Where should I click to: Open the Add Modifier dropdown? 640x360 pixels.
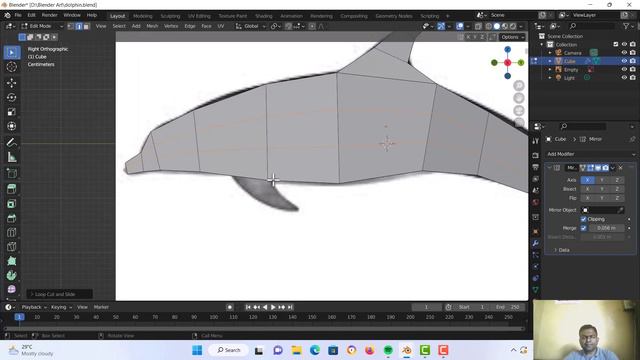pyautogui.click(x=591, y=154)
